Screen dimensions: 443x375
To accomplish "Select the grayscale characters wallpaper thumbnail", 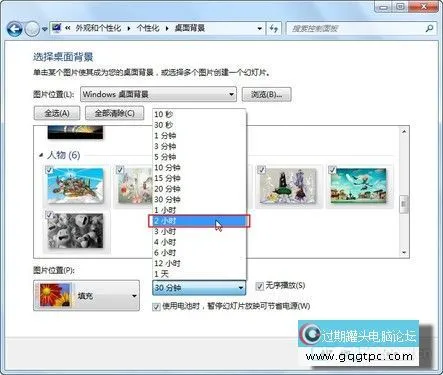I will [x=76, y=231].
